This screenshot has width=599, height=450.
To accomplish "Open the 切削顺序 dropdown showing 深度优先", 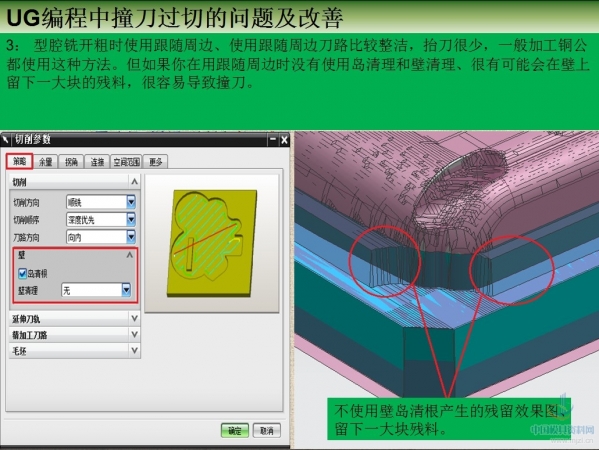I will click(x=101, y=219).
